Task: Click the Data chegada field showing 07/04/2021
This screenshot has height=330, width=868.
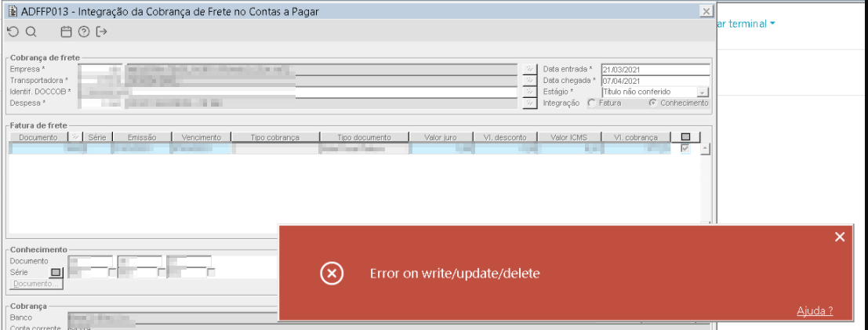Action: pyautogui.click(x=656, y=80)
